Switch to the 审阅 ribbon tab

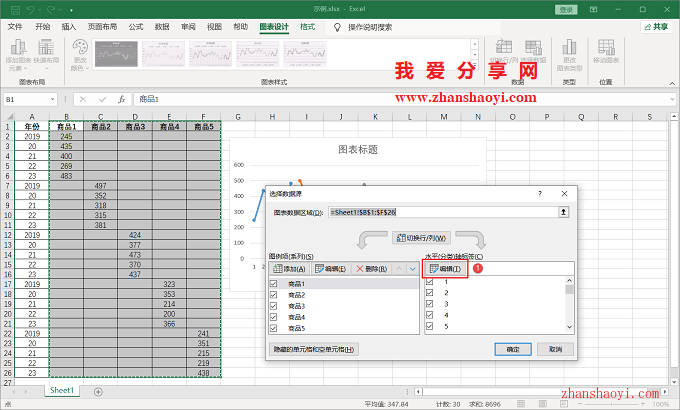(188, 27)
